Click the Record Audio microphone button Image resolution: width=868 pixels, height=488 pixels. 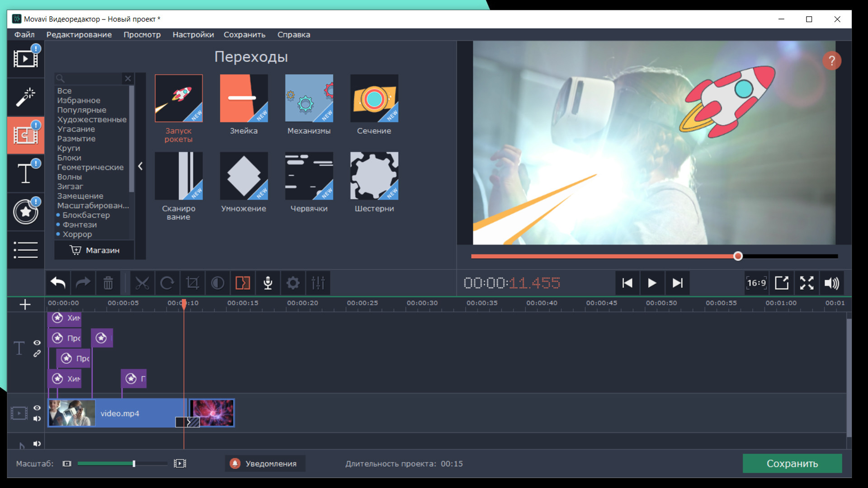point(268,283)
